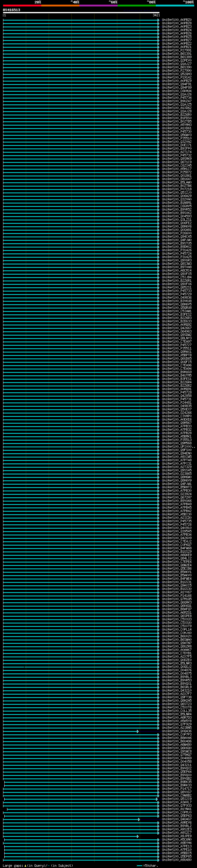Click the green ~80% identity legend bar

[x=137, y=6]
